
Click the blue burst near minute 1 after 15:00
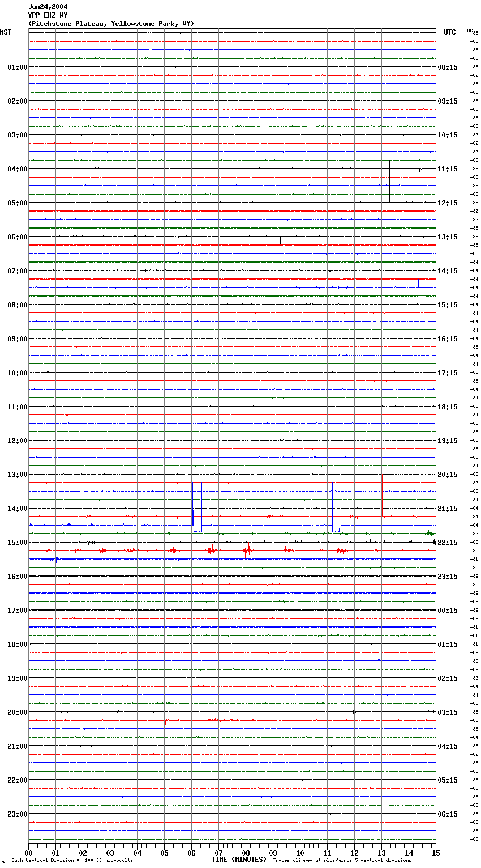click(54, 559)
